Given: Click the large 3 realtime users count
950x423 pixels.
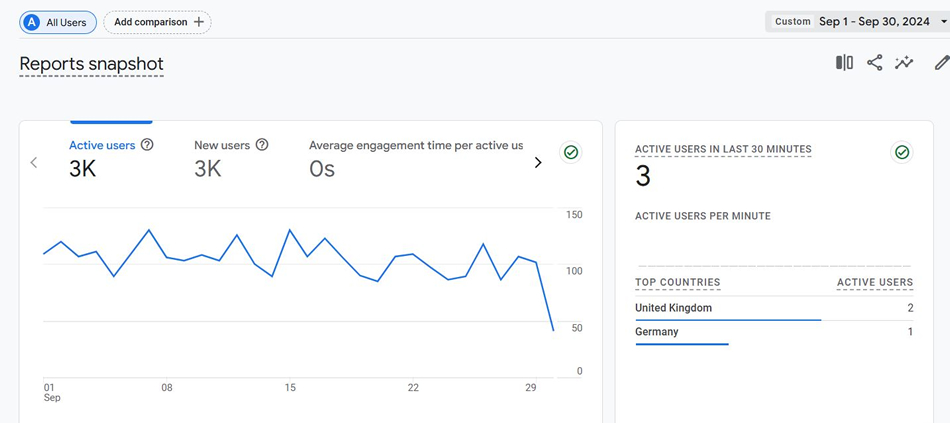Looking at the screenshot, I should coord(643,177).
